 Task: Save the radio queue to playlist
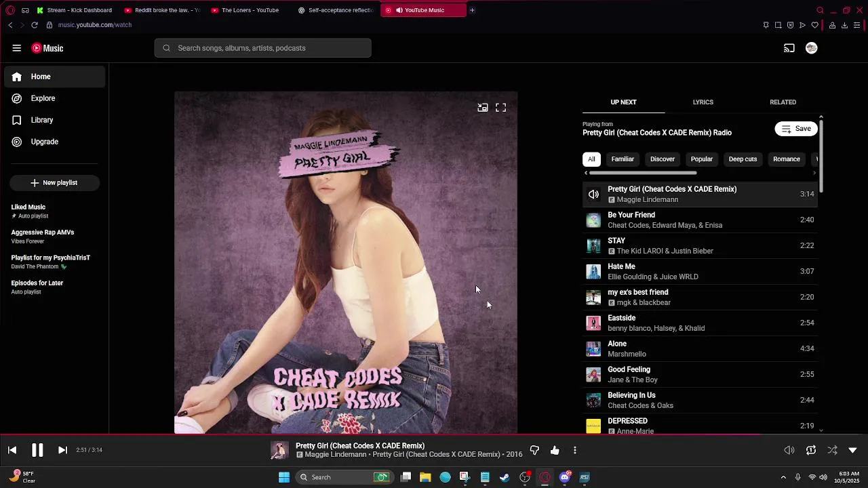click(796, 129)
